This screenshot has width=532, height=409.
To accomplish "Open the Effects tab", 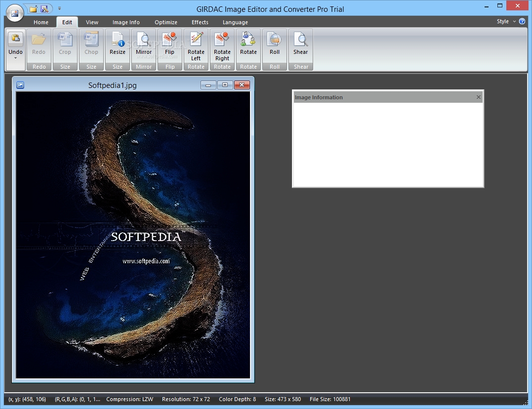I will click(x=200, y=22).
